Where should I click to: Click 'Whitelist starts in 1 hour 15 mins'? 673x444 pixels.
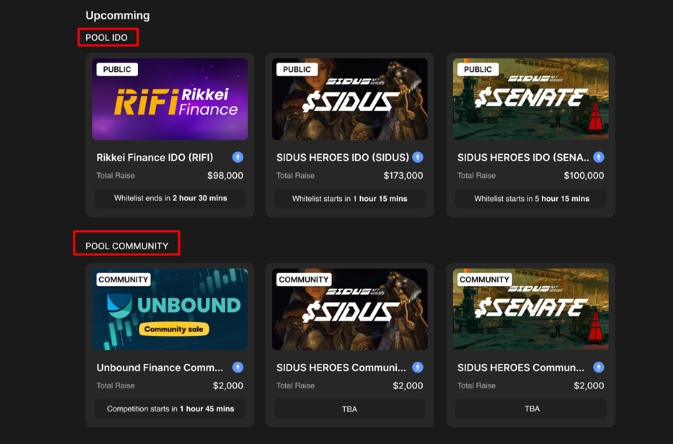pos(350,199)
